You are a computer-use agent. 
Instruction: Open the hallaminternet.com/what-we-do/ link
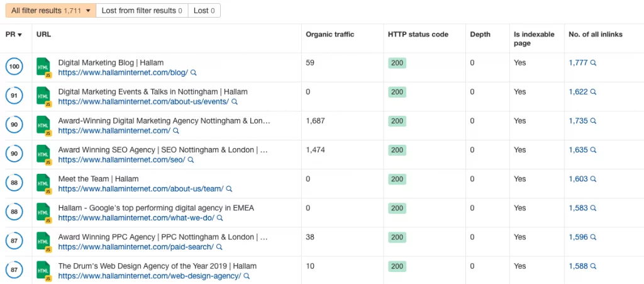click(x=136, y=218)
